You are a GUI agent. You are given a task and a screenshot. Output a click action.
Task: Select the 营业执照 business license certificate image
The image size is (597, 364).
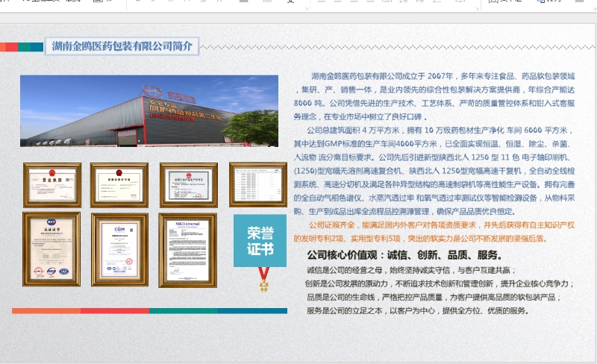coord(51,184)
